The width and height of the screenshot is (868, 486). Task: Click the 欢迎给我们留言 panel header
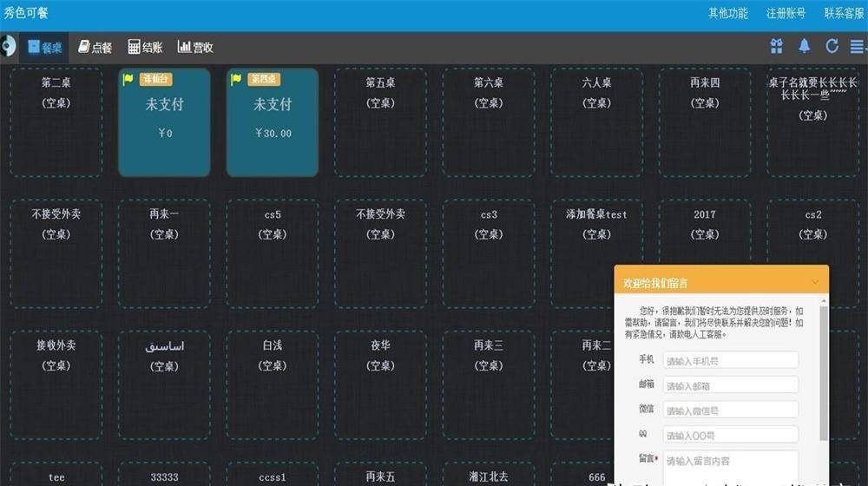tap(721, 280)
